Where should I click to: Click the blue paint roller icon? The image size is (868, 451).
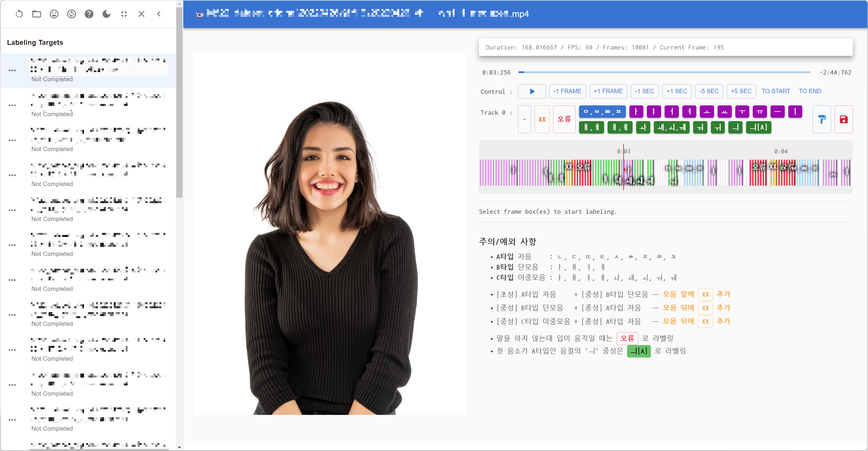tap(821, 119)
